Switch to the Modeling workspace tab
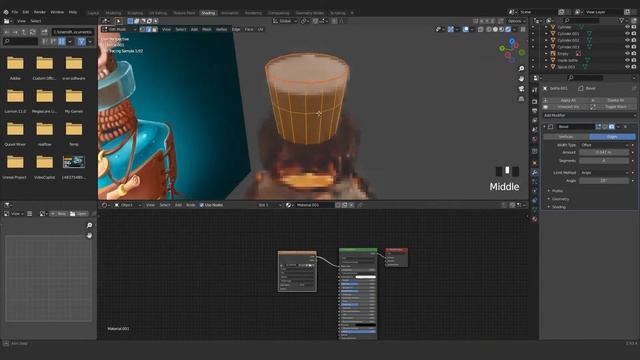This screenshot has width=640, height=360. pos(113,13)
